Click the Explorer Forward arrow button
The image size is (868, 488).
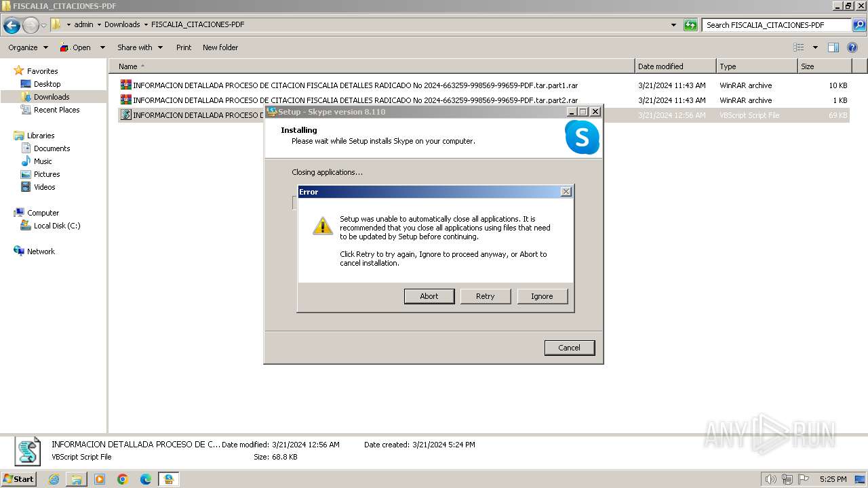click(31, 26)
